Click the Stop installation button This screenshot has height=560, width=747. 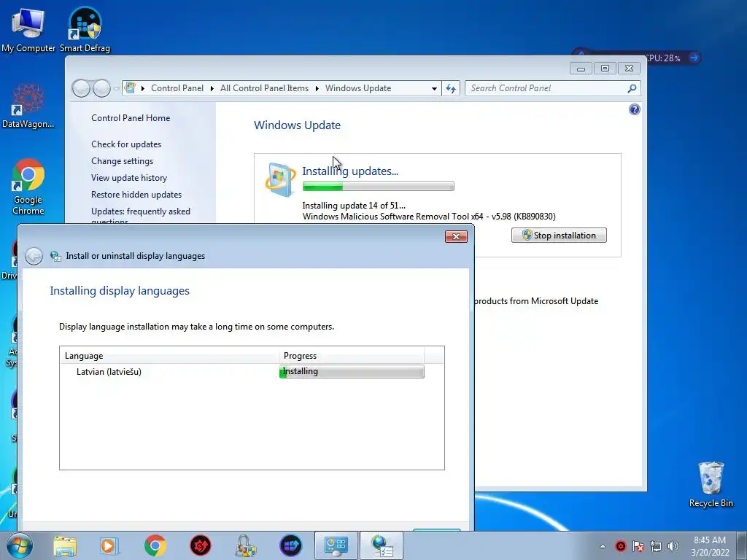pos(559,236)
